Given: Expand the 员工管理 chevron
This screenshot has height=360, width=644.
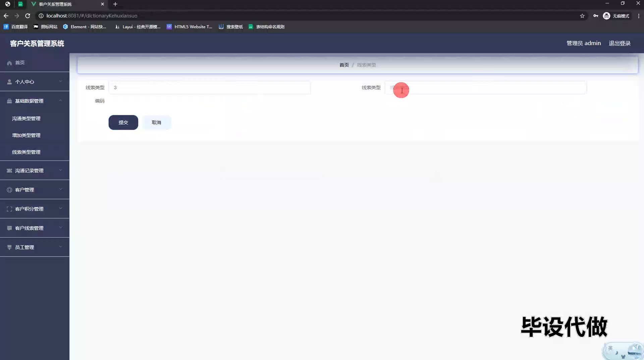Looking at the screenshot, I should coord(61,247).
